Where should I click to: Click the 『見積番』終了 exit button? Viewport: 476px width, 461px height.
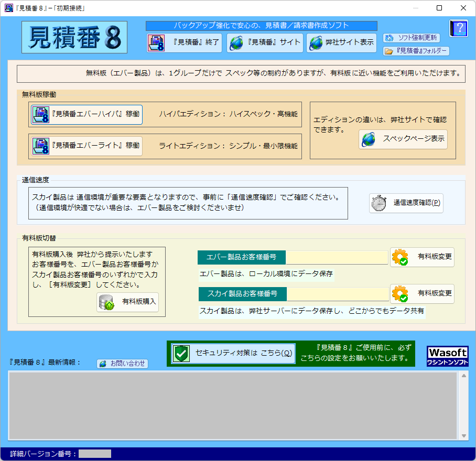pos(185,43)
